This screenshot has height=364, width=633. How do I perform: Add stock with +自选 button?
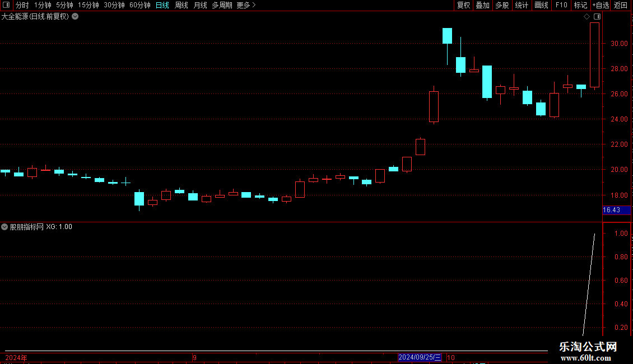coord(601,5)
